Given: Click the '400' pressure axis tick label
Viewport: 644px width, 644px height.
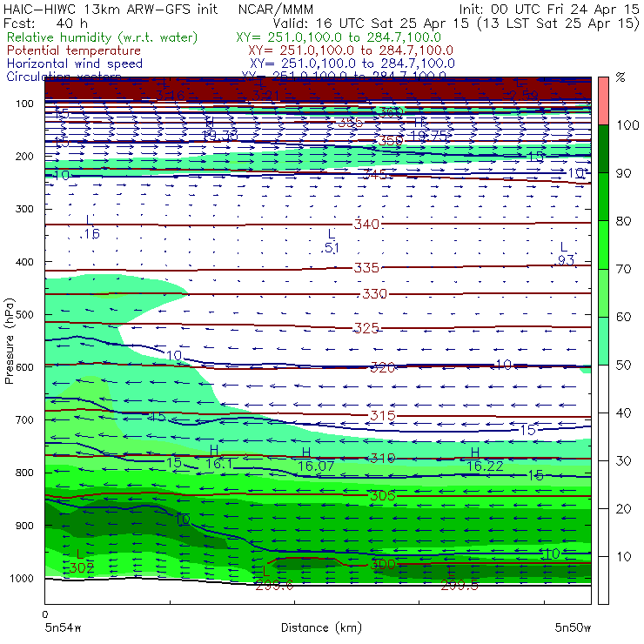Looking at the screenshot, I should [x=24, y=262].
